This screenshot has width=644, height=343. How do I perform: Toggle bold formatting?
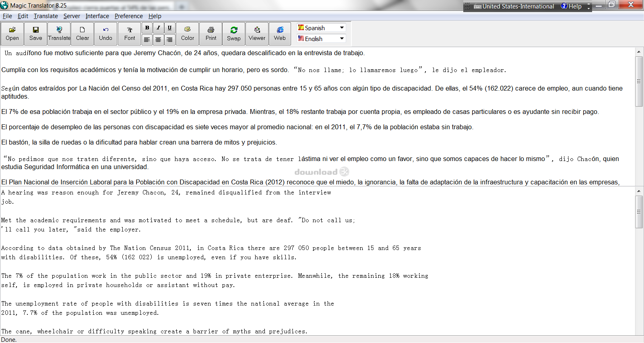[147, 28]
